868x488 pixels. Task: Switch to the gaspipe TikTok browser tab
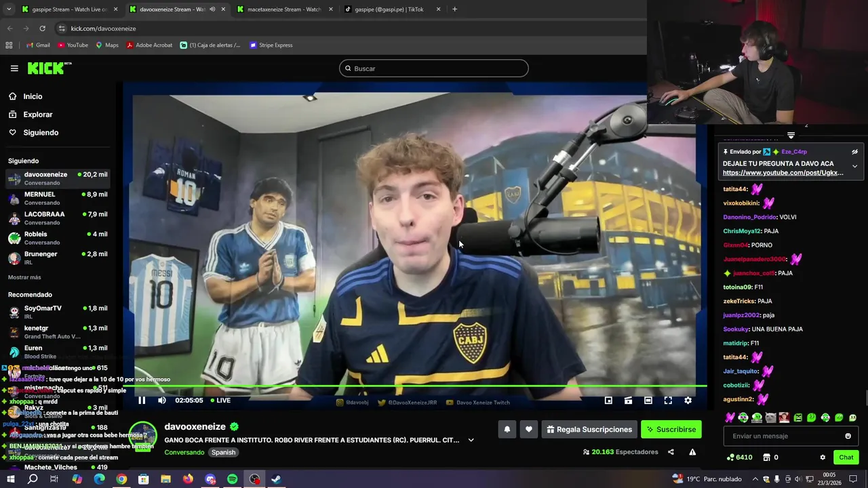coord(393,9)
